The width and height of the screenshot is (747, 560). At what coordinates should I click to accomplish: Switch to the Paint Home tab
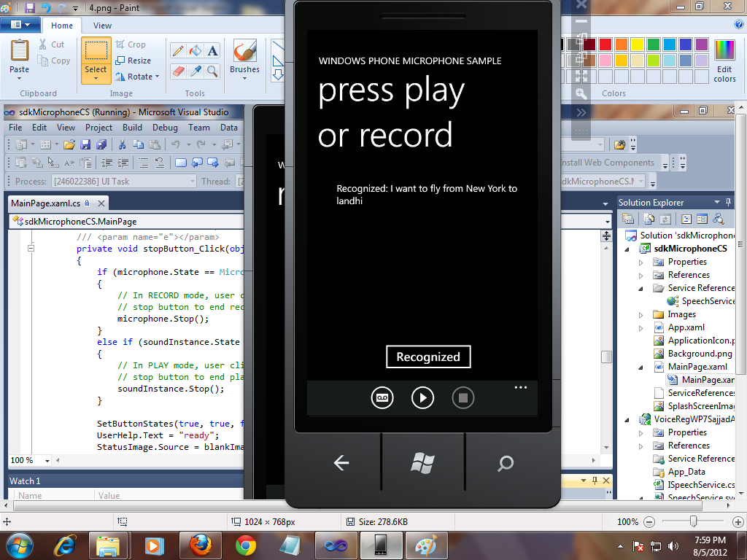coord(62,26)
